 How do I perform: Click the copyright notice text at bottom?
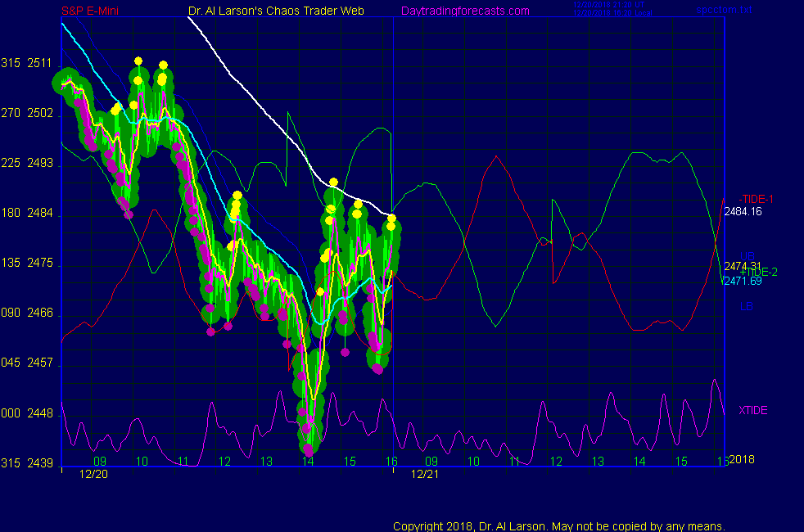coord(559,525)
